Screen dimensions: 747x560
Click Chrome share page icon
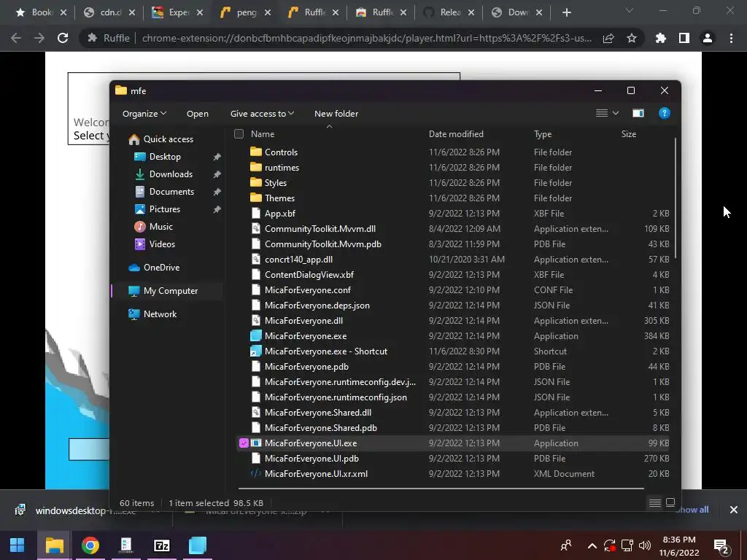tap(608, 38)
